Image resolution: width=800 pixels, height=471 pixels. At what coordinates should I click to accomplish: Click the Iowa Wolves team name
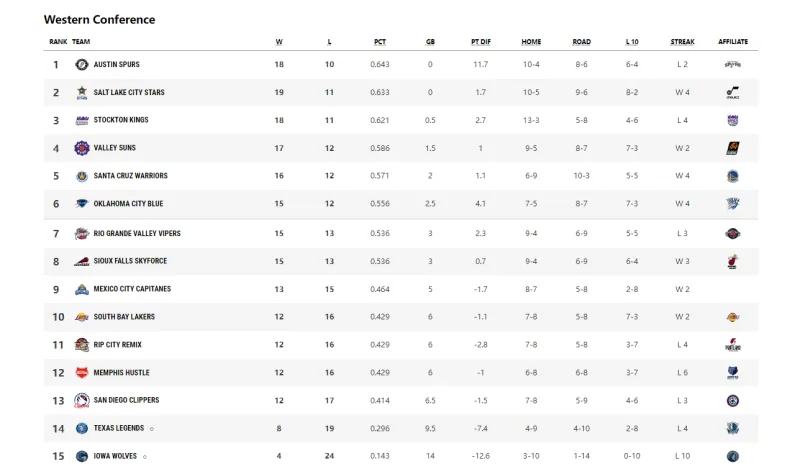coord(115,456)
